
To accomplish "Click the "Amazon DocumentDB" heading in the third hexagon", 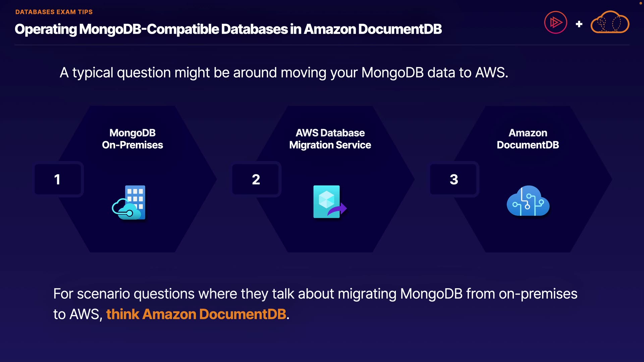I will [528, 139].
